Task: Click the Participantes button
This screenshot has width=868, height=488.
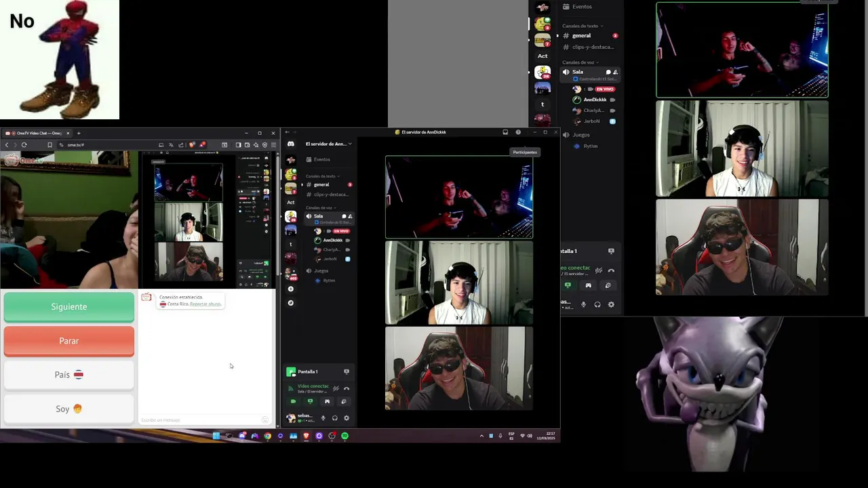Action: pos(525,152)
